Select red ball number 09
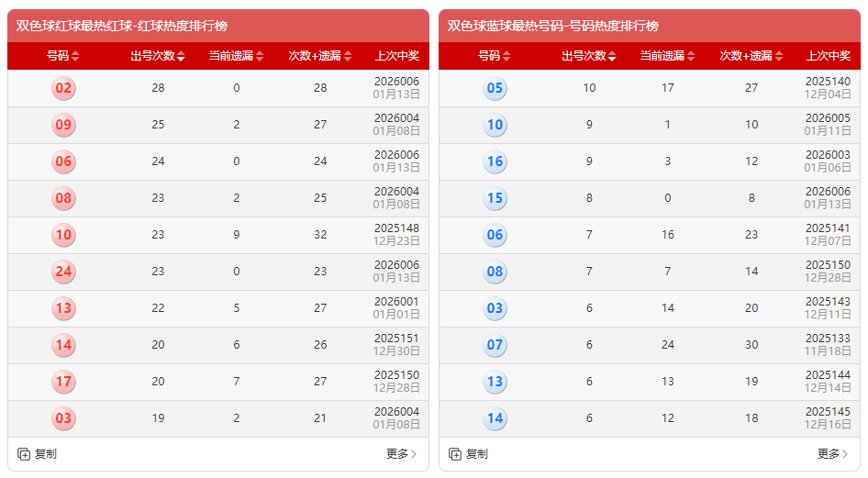Image resolution: width=868 pixels, height=478 pixels. coord(63,126)
